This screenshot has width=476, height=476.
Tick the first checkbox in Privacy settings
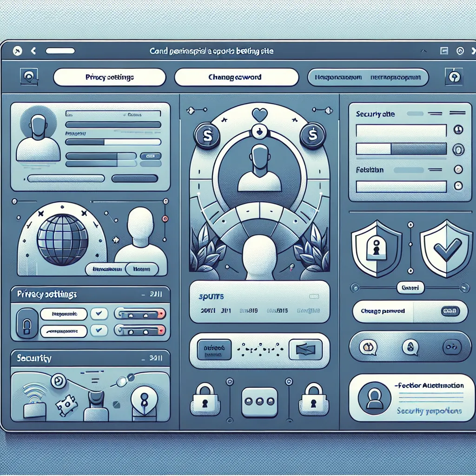(99, 314)
